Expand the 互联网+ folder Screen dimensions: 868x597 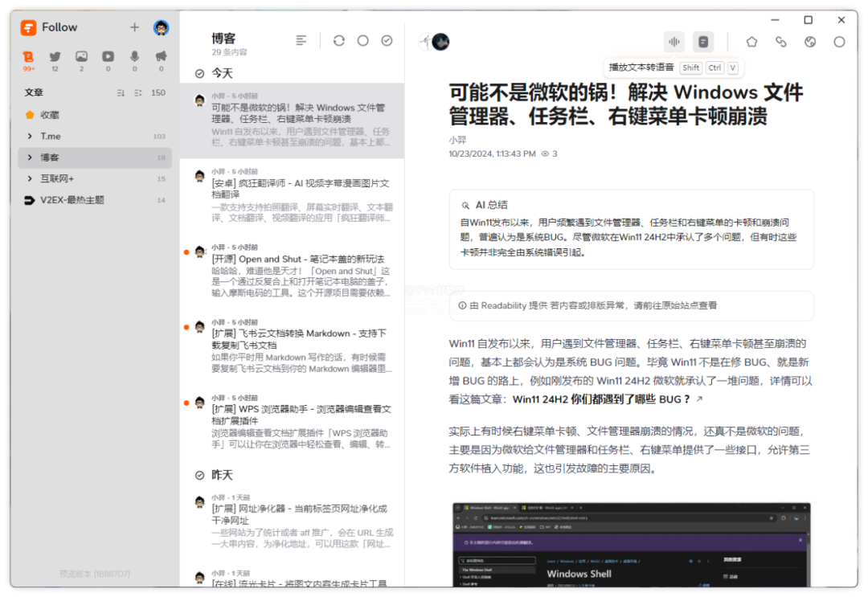point(30,178)
